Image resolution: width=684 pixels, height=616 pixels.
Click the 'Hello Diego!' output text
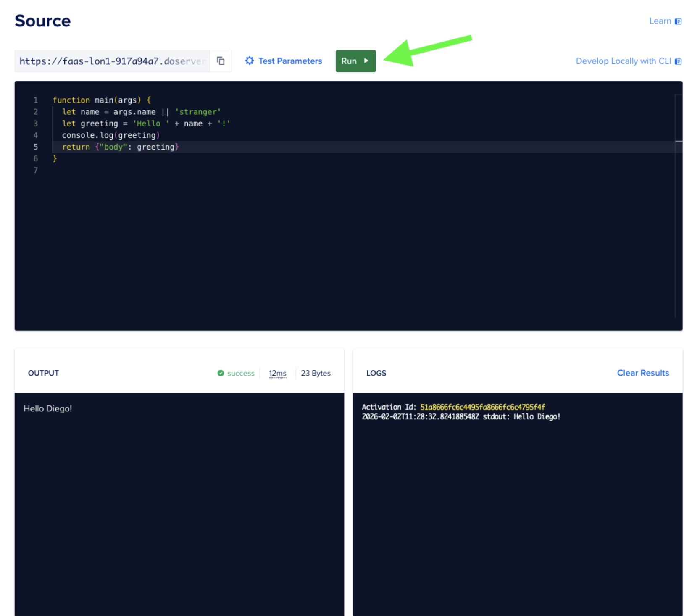pos(48,408)
